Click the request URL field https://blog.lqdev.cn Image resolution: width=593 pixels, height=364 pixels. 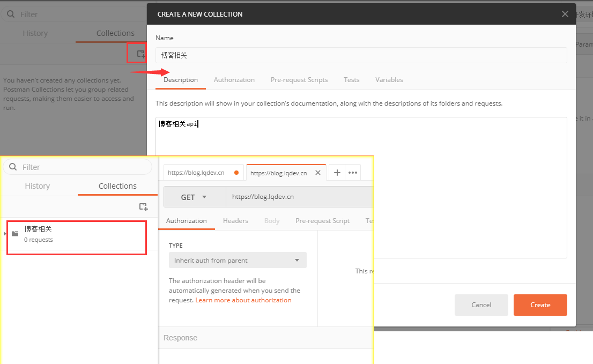pyautogui.click(x=300, y=197)
